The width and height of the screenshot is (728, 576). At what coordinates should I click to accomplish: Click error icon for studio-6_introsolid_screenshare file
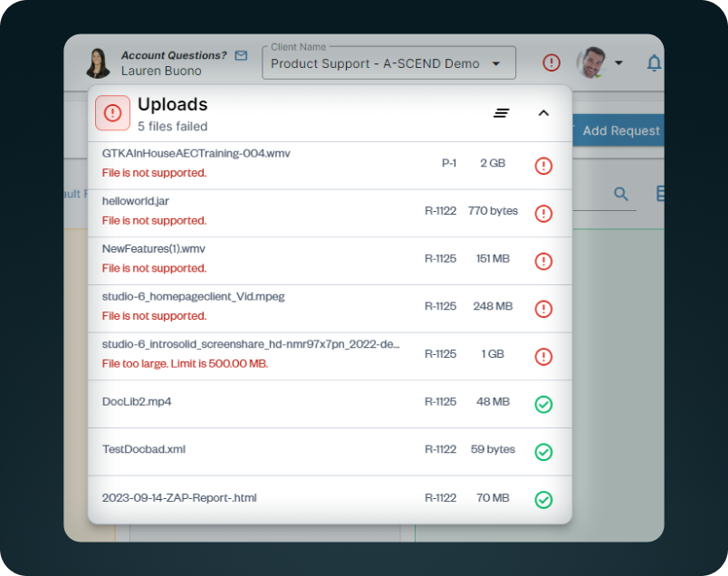click(x=543, y=357)
